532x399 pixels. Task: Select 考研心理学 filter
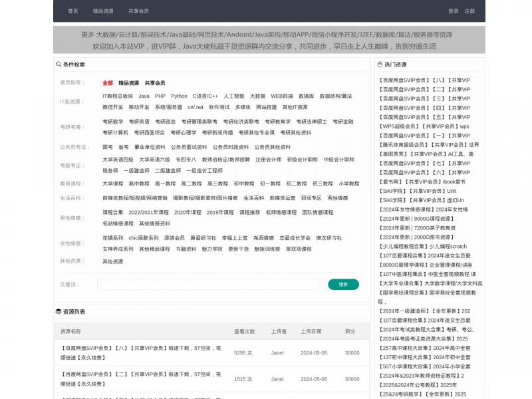click(x=184, y=132)
